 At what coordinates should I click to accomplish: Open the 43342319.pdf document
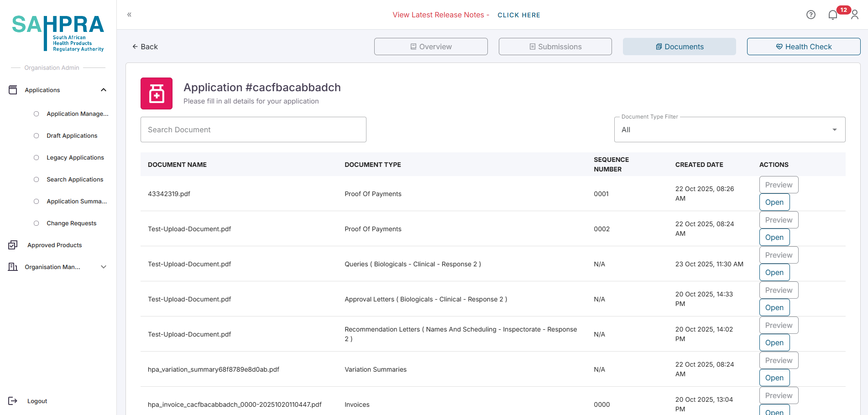coord(774,202)
